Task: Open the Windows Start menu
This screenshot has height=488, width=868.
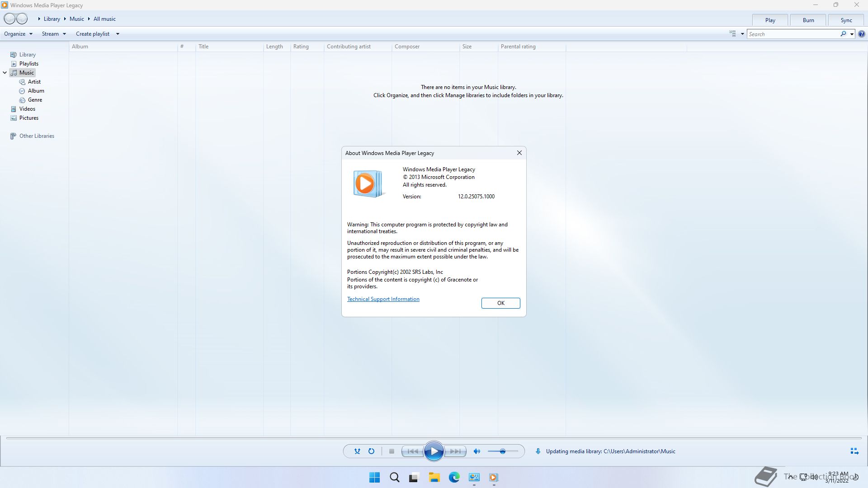Action: click(374, 478)
